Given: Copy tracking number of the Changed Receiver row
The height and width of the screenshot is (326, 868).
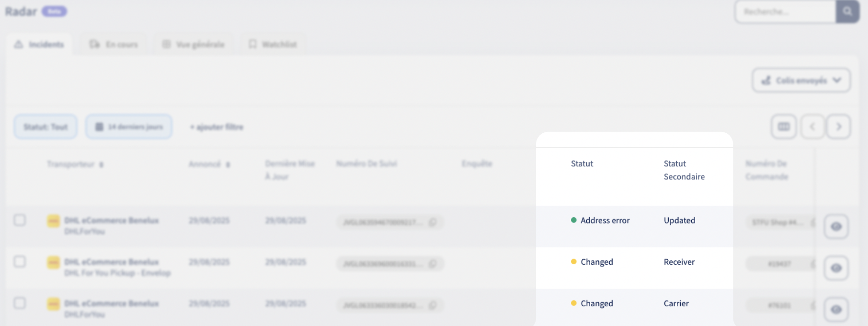Looking at the screenshot, I should point(433,264).
